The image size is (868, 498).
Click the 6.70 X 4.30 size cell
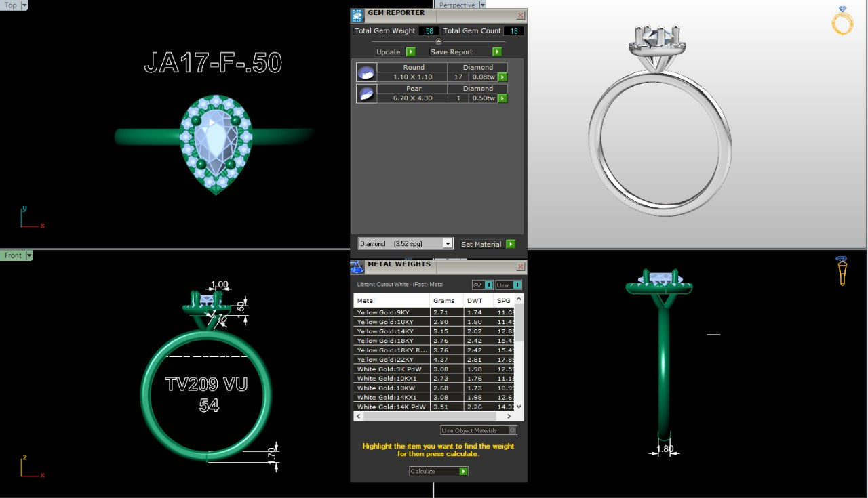(413, 98)
